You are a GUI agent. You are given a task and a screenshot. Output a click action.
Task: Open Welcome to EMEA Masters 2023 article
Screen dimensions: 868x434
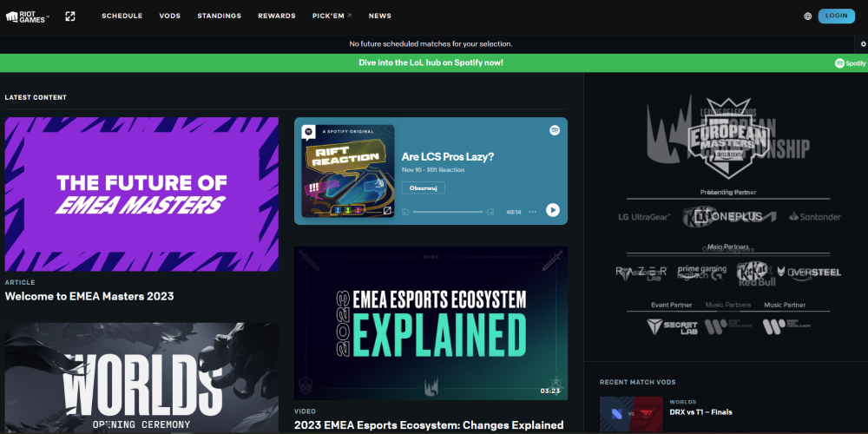[89, 296]
